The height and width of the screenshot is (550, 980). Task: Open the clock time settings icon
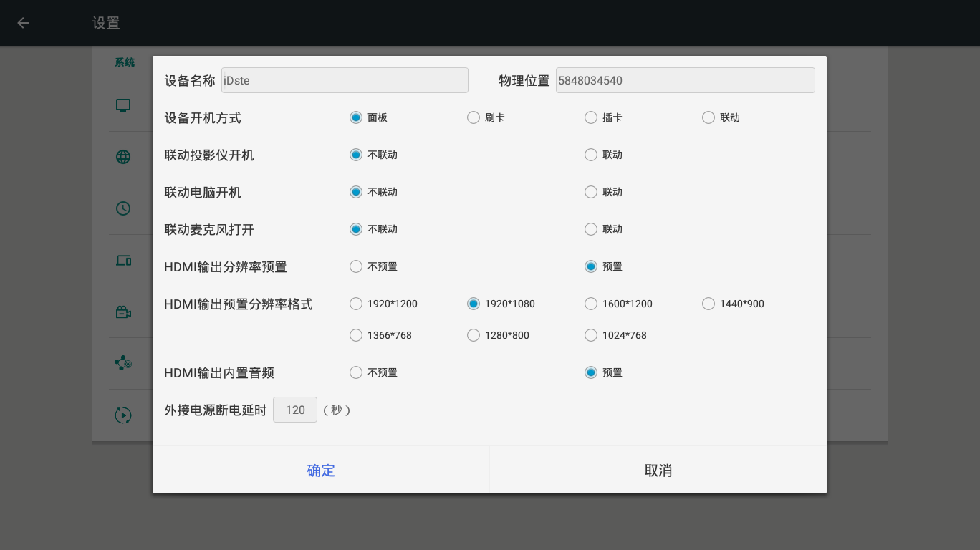point(123,208)
